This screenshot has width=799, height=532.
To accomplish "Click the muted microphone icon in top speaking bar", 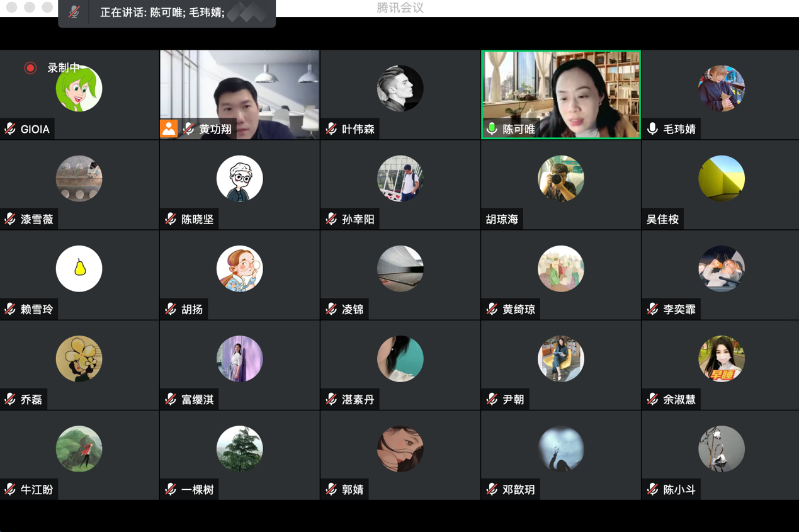I will 74,13.
